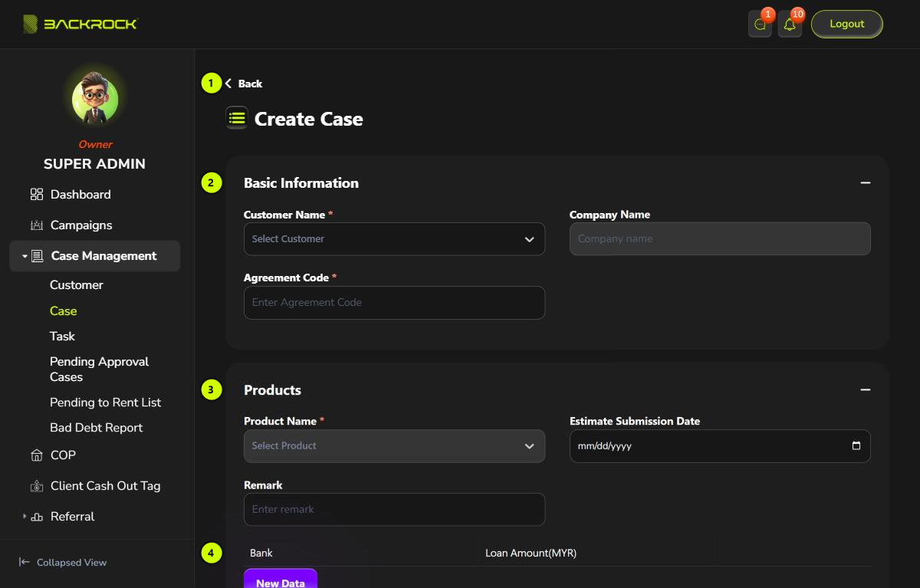Go to Customer submenu item
Viewport: 920px width, 588px height.
point(76,285)
